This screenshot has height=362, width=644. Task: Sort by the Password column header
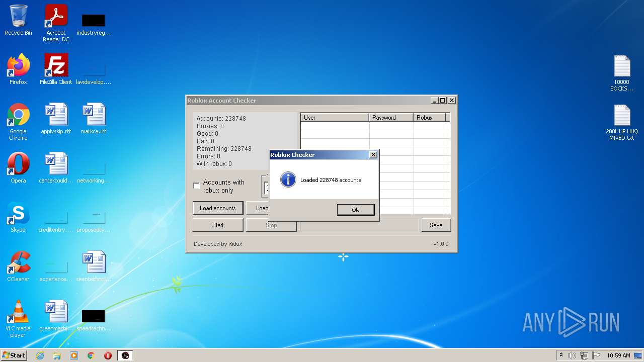(x=391, y=117)
